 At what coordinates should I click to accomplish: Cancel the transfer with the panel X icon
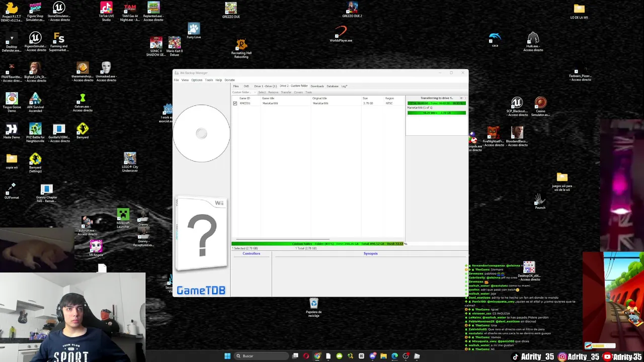tap(465, 98)
